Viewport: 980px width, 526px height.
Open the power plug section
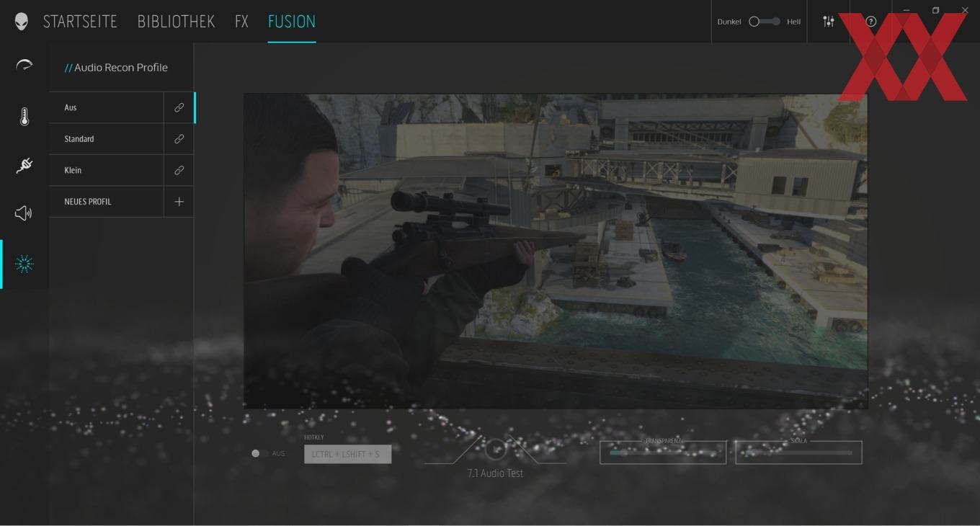click(x=24, y=165)
